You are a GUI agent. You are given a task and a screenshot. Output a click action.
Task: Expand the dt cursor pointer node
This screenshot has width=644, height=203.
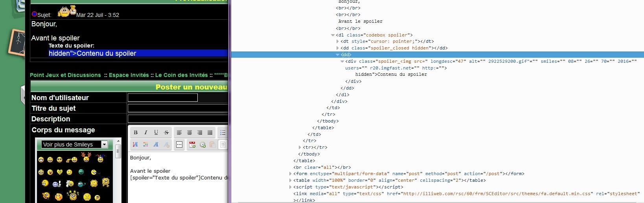[338, 41]
